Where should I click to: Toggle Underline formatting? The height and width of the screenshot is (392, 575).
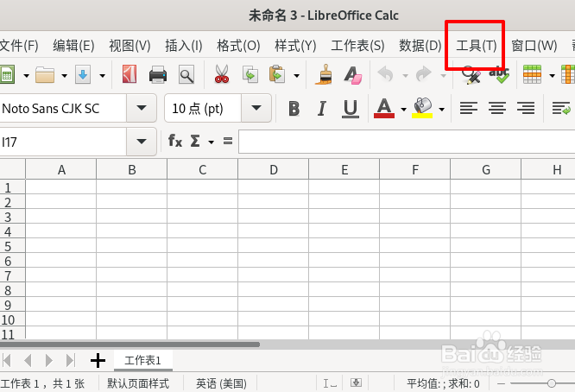coord(351,109)
